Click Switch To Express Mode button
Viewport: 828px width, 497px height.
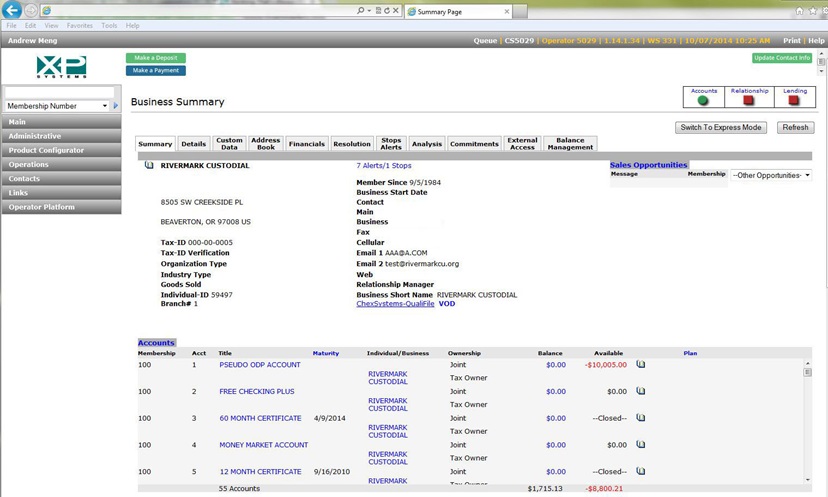tap(722, 128)
